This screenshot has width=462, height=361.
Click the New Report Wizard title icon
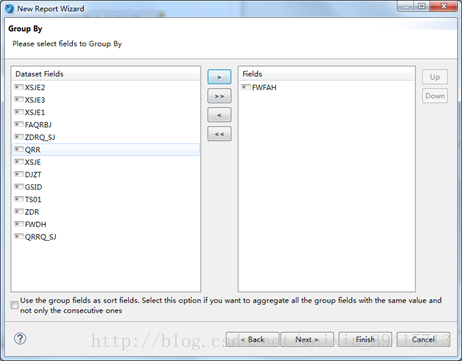(x=10, y=8)
